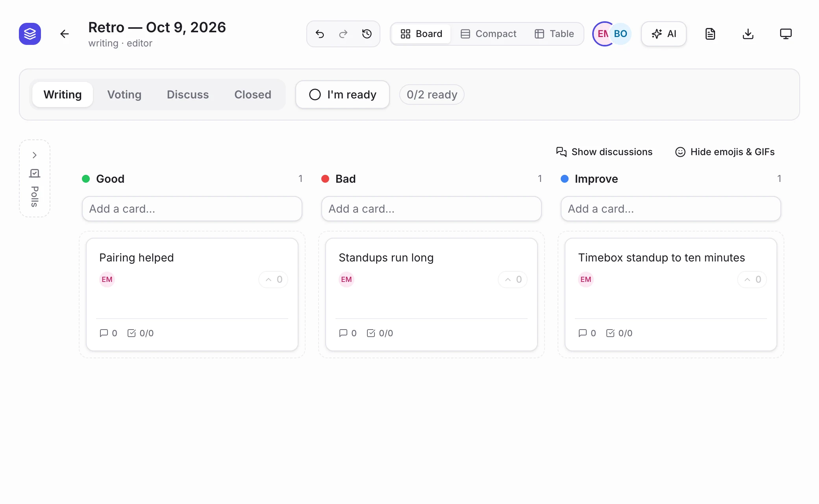
Task: Upvote the Timebox standup card
Action: [752, 280]
